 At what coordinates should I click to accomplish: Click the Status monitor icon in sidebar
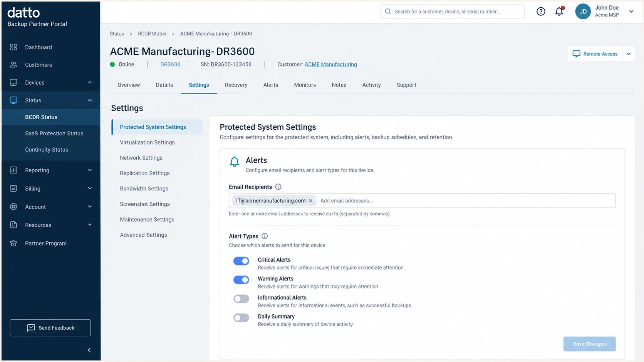(13, 100)
